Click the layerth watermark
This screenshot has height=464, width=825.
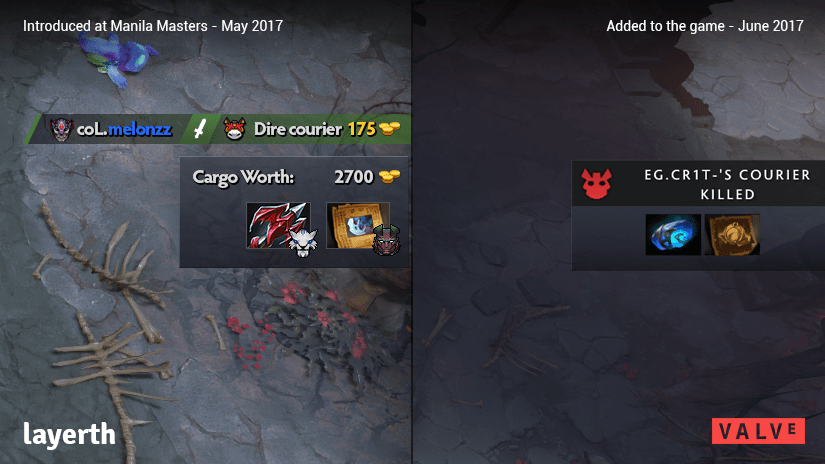69,435
